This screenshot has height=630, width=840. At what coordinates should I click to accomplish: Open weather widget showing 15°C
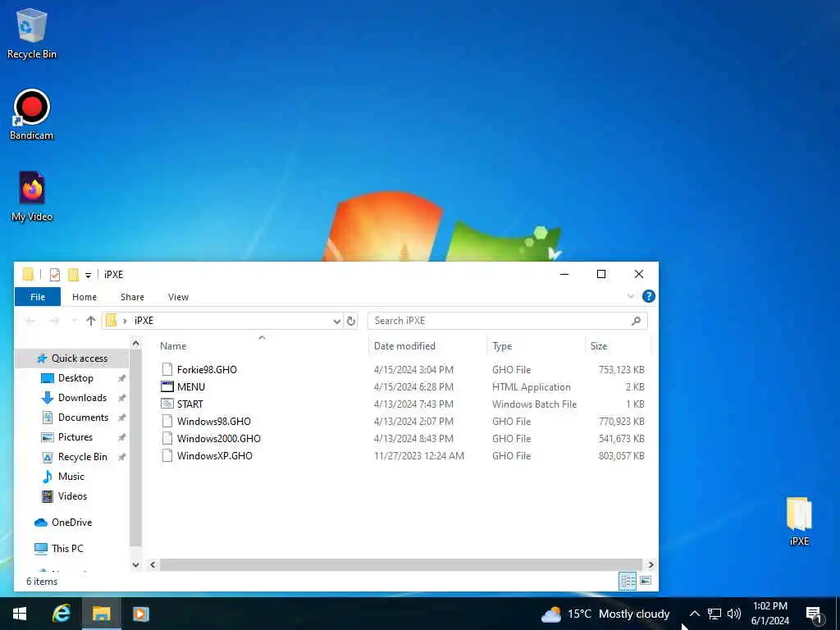605,614
